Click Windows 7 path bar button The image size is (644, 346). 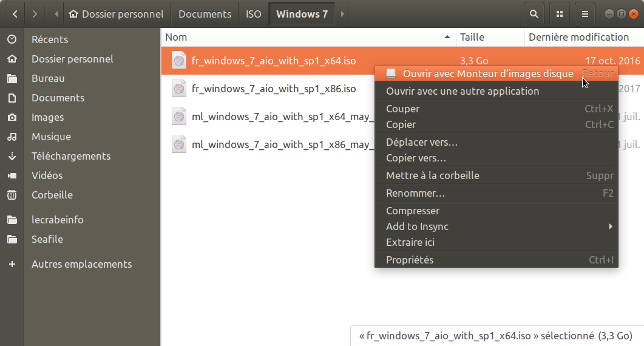(302, 14)
